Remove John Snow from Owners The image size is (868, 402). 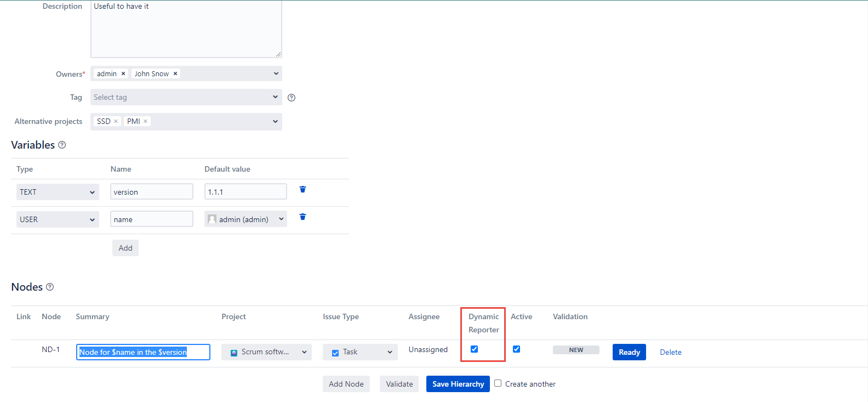(175, 73)
